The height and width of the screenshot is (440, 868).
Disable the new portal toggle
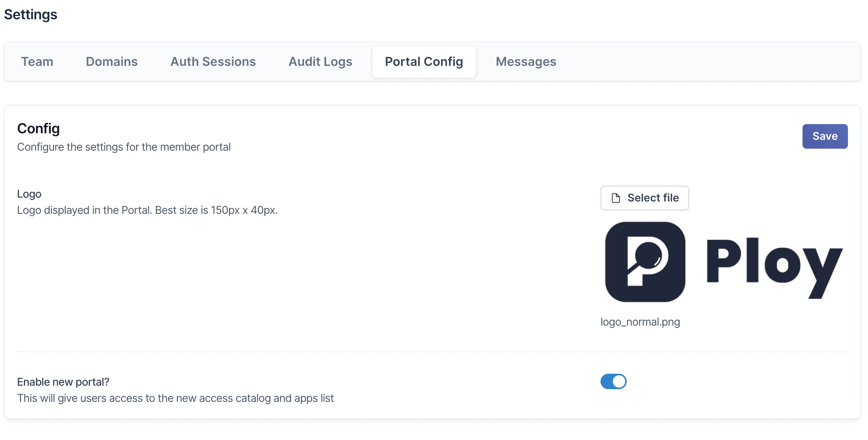pos(613,381)
